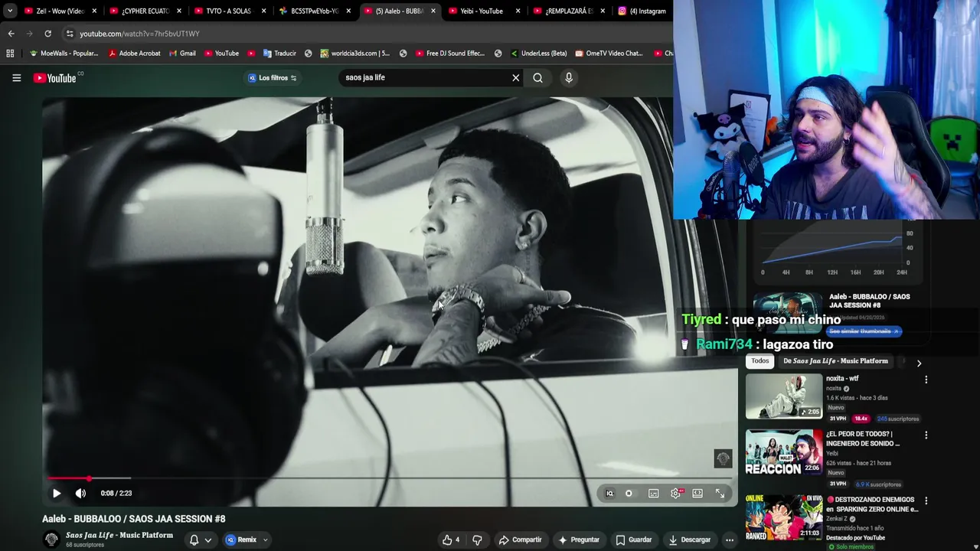Select the Todos filter chip
The height and width of the screenshot is (551, 980).
coord(759,361)
